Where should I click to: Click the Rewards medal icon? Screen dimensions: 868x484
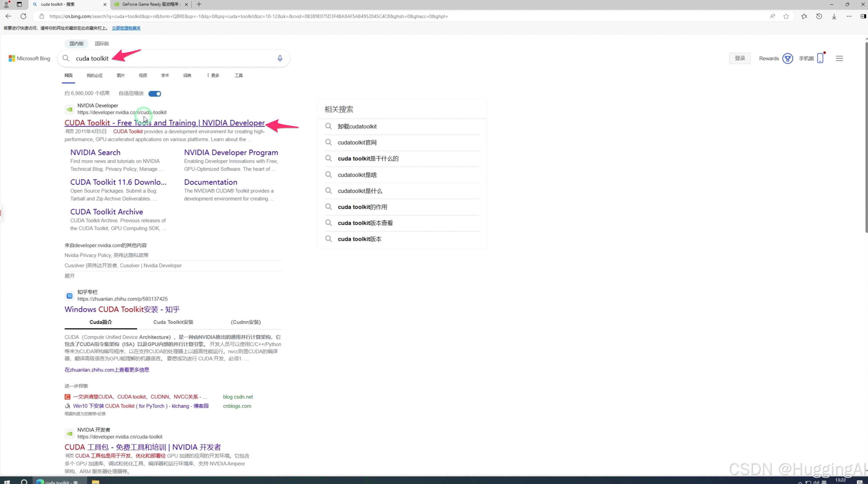click(x=787, y=58)
